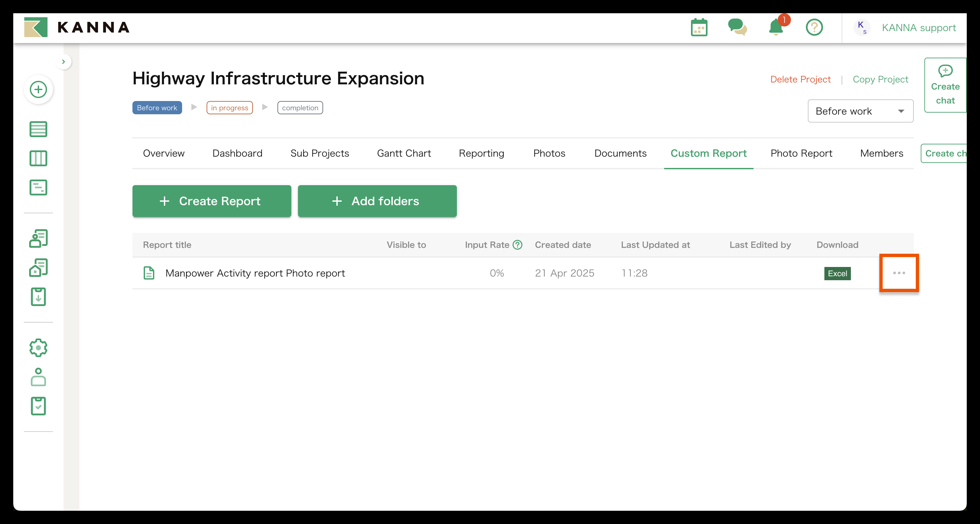Select the completion status tag
980x524 pixels.
tap(300, 108)
